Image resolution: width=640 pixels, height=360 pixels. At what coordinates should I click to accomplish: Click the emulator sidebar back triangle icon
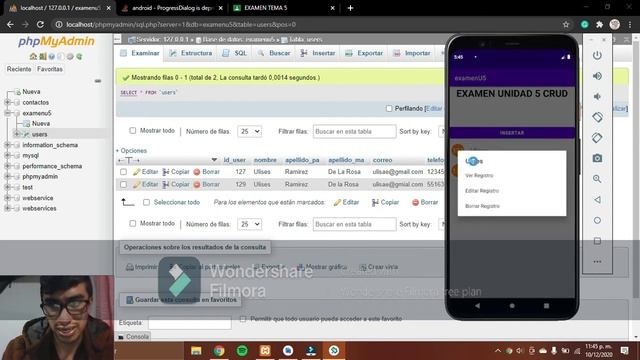point(597,200)
